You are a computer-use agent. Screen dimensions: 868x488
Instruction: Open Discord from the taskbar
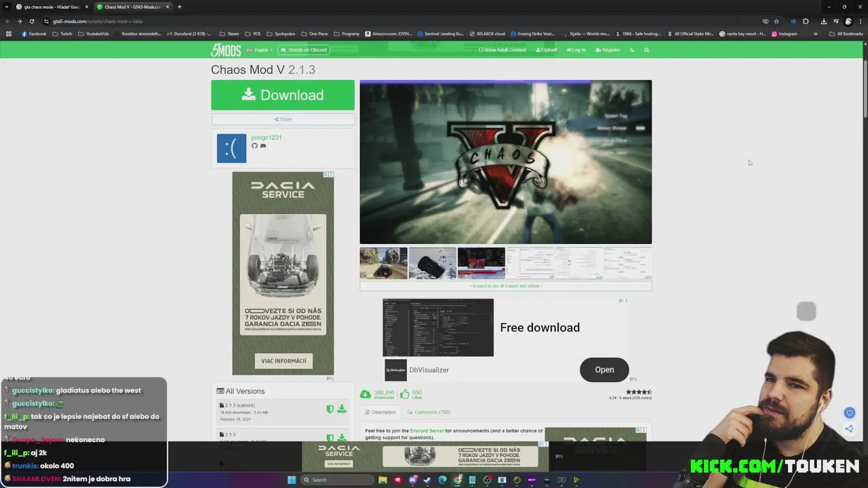[412, 480]
